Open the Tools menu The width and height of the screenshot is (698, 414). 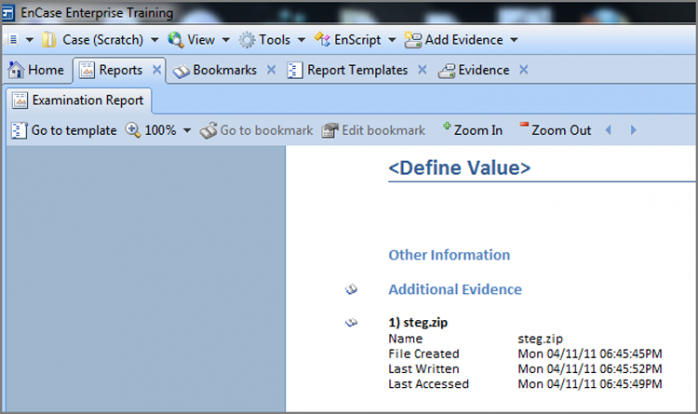tap(275, 40)
